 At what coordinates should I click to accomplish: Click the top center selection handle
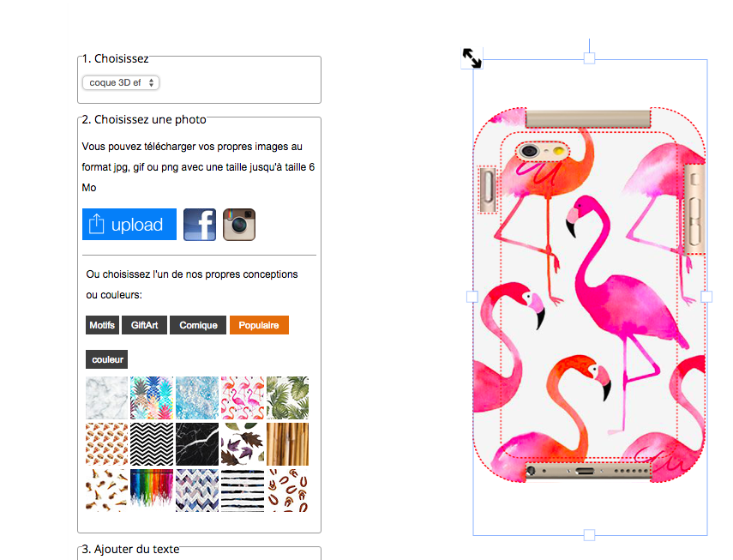pyautogui.click(x=590, y=58)
